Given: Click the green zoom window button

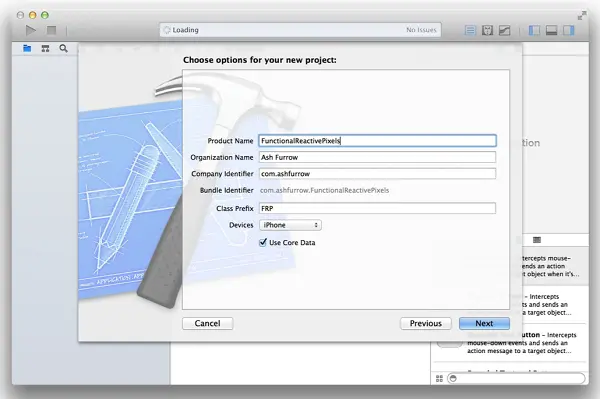Looking at the screenshot, I should tap(45, 15).
